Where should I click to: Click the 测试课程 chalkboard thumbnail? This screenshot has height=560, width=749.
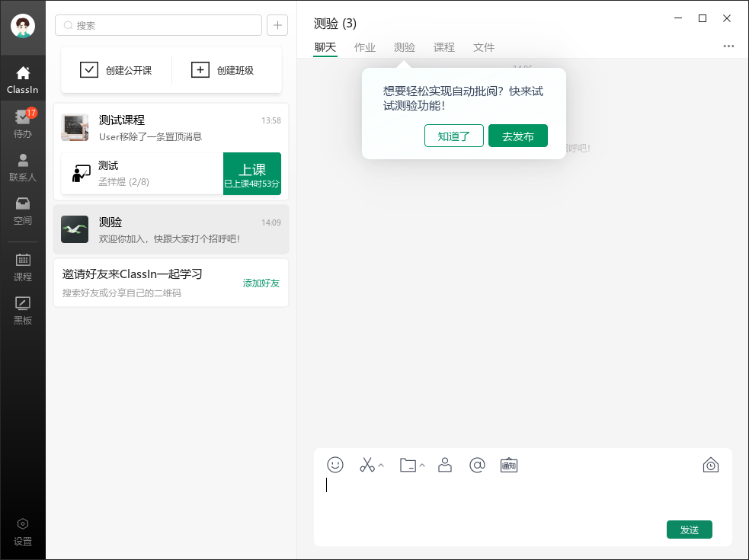[75, 127]
